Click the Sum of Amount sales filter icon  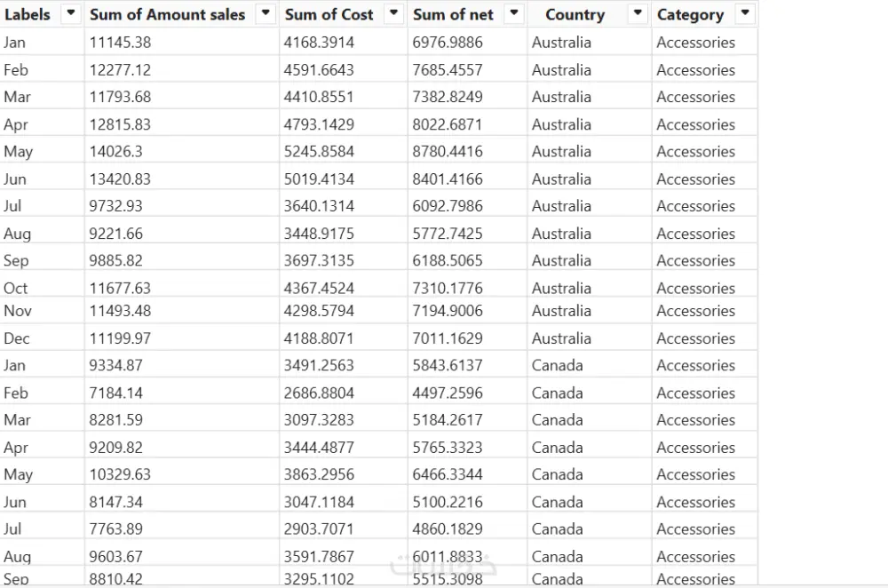265,14
